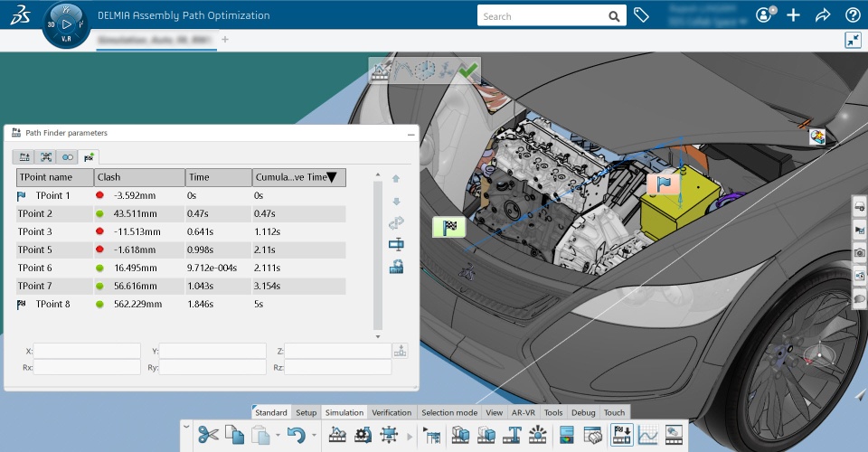Expand more tools arrow in bottom toolbar

410,437
